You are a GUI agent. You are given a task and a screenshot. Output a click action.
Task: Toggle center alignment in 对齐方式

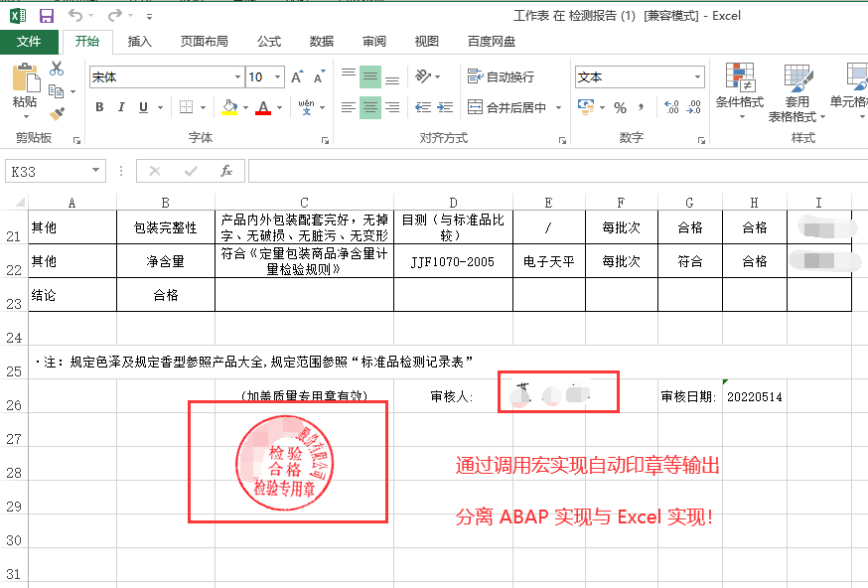tap(369, 106)
